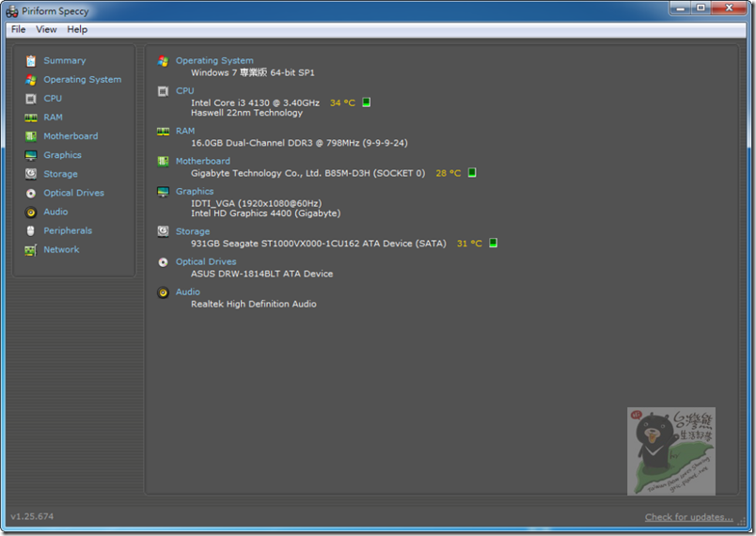Open the Storage sidebar section
This screenshot has width=756, height=536.
click(61, 174)
